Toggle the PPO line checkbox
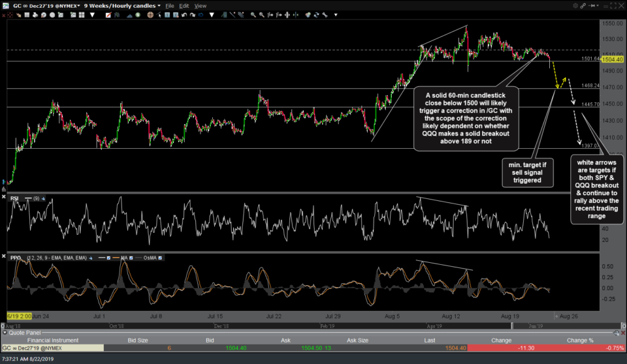The height and width of the screenshot is (364, 627). (109, 258)
